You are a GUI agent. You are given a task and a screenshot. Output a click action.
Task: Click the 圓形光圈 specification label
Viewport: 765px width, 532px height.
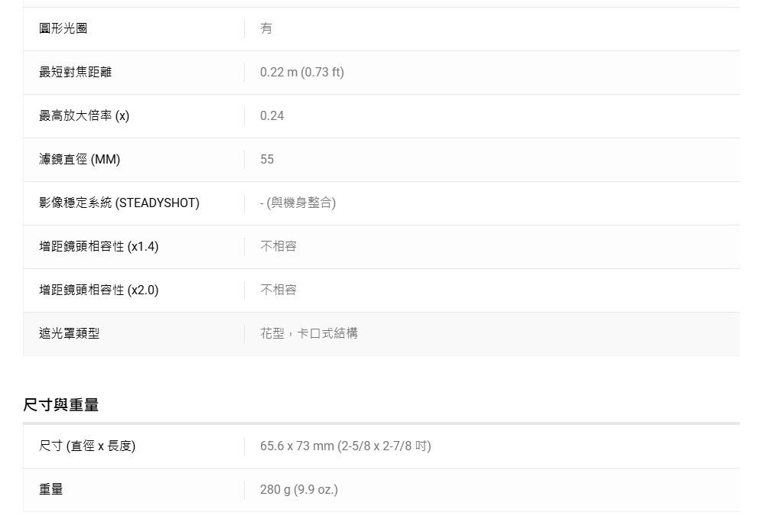click(63, 28)
